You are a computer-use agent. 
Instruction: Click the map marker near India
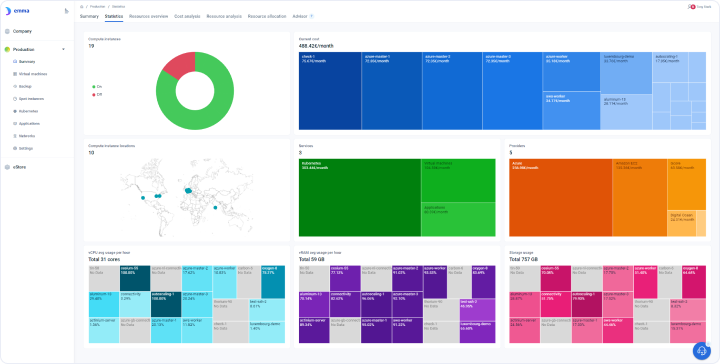215,208
